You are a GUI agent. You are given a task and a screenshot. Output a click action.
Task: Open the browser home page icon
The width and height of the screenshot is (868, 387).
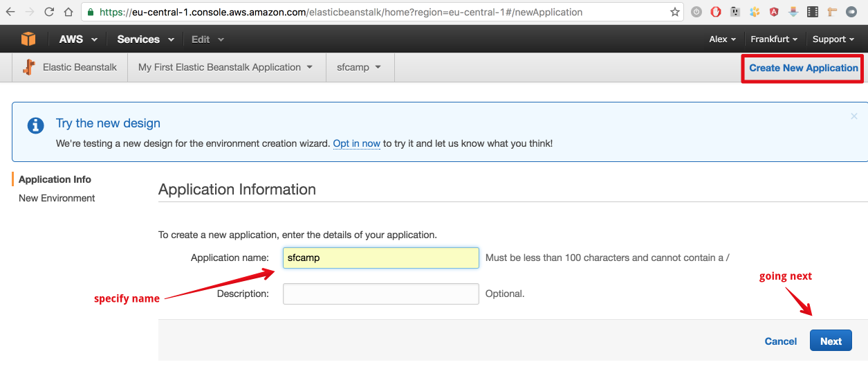pos(68,12)
